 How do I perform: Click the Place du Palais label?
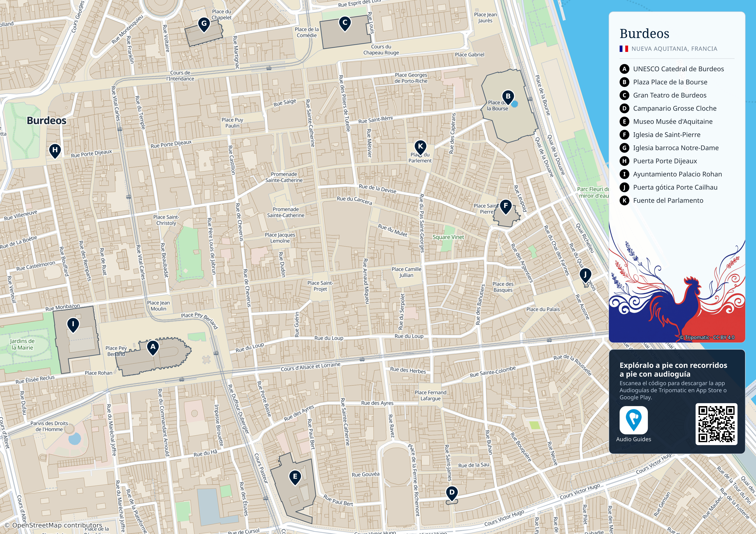click(543, 309)
